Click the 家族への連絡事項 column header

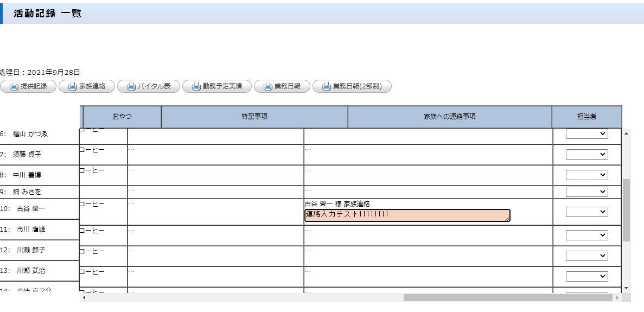click(450, 117)
